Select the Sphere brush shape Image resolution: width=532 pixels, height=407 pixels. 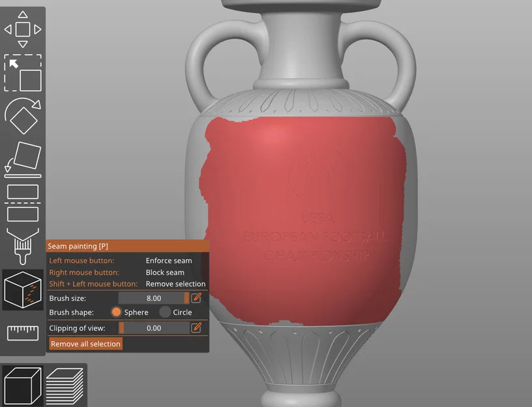pos(117,312)
